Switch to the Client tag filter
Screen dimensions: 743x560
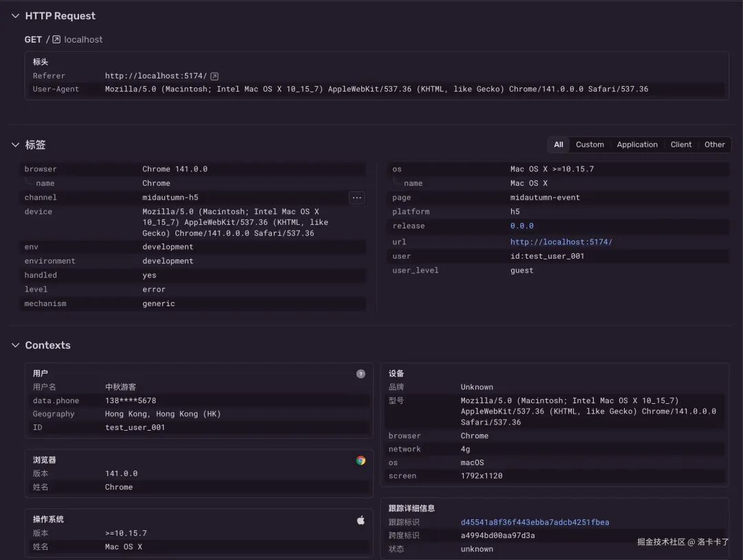pos(681,144)
